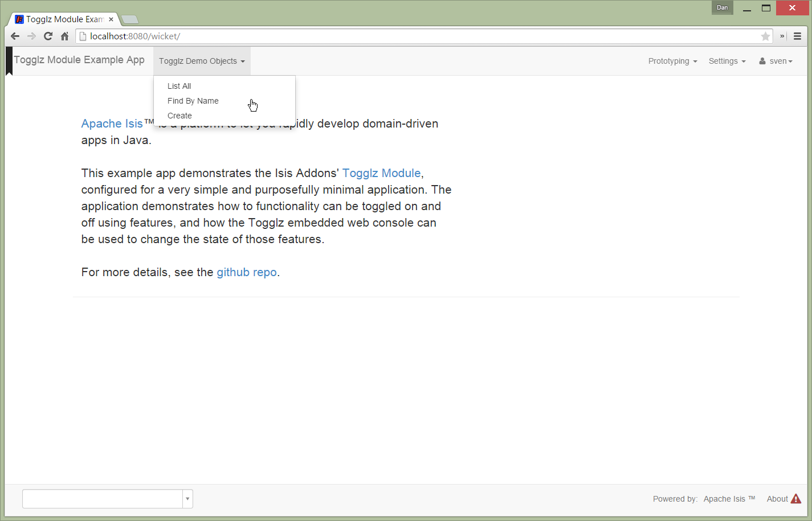Image resolution: width=812 pixels, height=521 pixels.
Task: Click the Togglz Module Example App brand title
Action: coord(79,60)
